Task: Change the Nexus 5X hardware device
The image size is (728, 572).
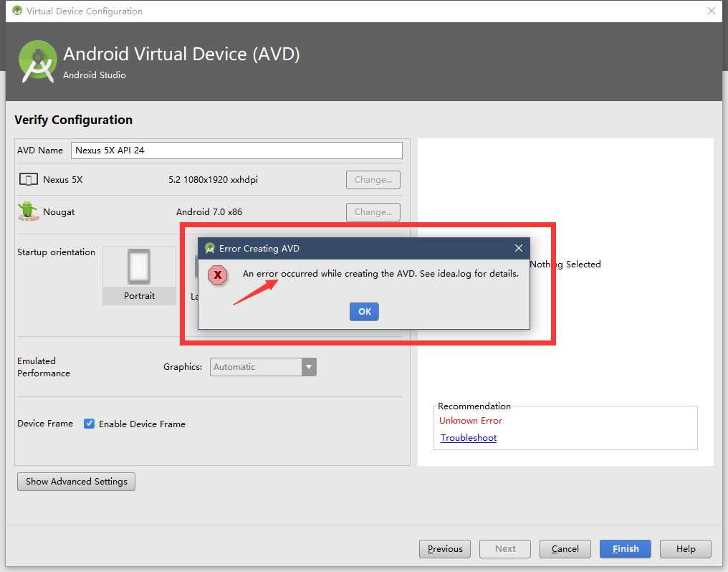Action: [x=373, y=180]
